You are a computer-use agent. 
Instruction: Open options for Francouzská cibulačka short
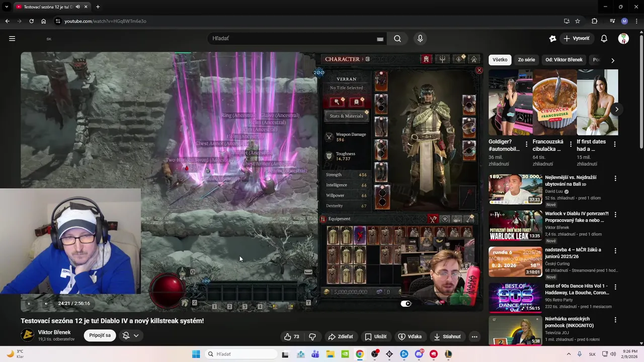[x=571, y=144]
